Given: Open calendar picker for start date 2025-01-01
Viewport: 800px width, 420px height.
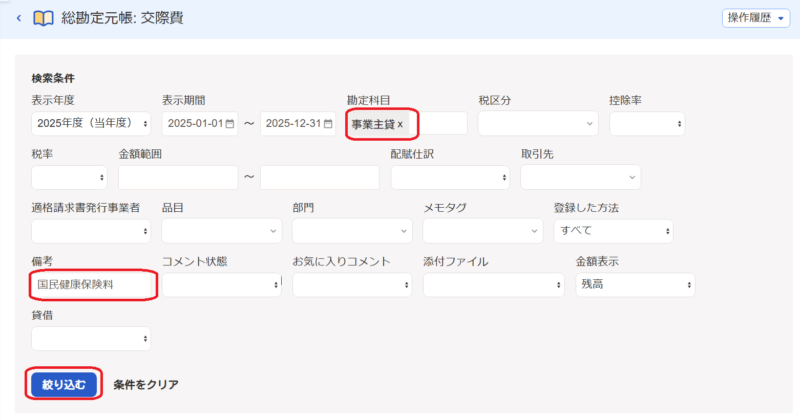Looking at the screenshot, I should coord(230,124).
